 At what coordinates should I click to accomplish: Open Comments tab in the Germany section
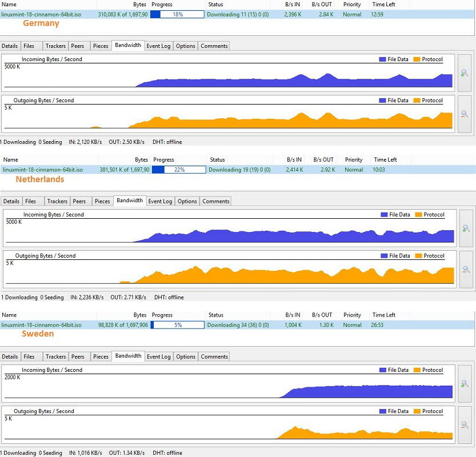point(214,46)
